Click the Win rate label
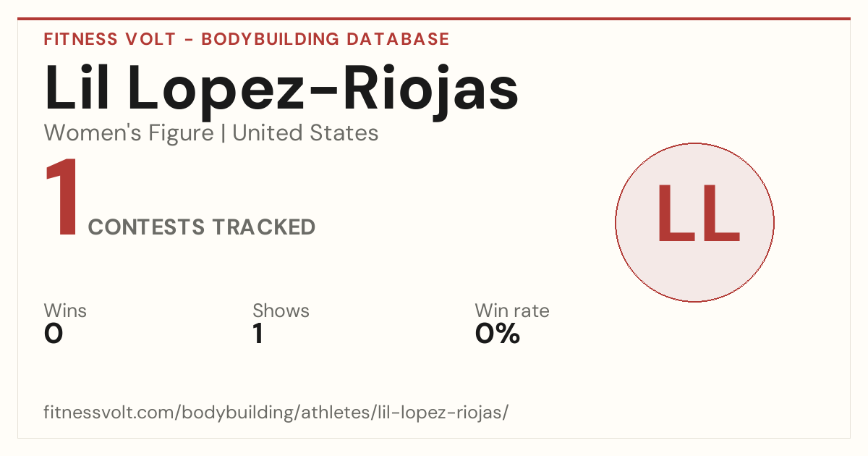 point(512,311)
